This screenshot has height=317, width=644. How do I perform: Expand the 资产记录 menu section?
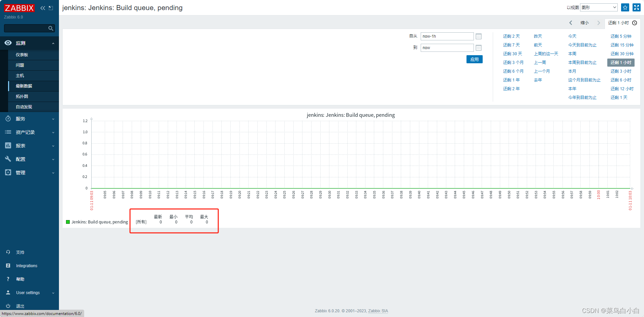53,133
